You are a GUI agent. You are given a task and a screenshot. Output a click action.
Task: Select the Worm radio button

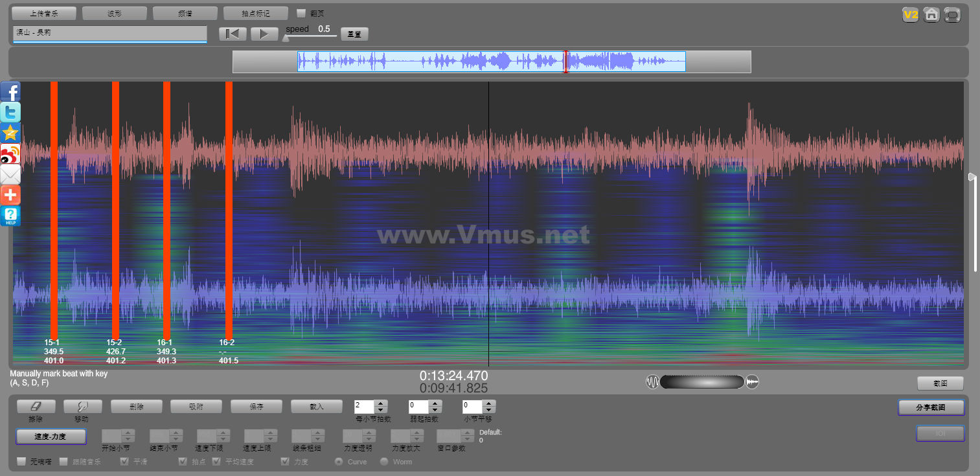click(384, 462)
